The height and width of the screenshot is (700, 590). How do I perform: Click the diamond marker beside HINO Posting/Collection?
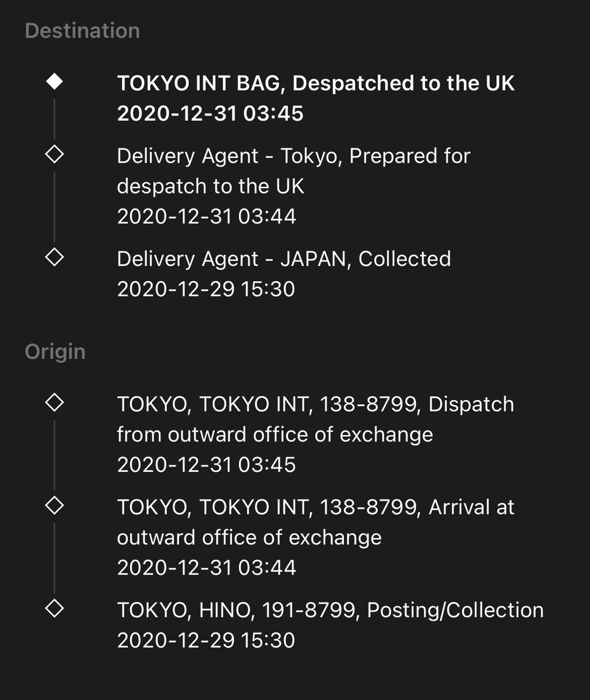tap(54, 608)
